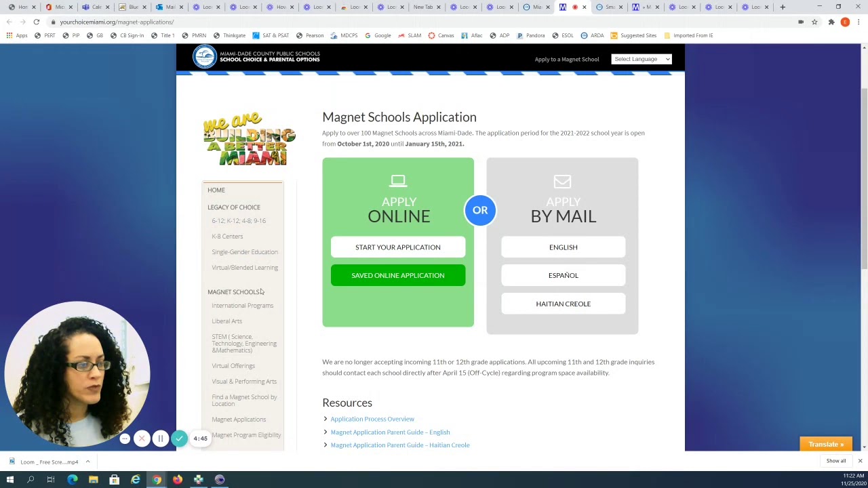Click START YOUR APPLICATION button
Viewport: 868px width, 488px height.
[398, 247]
